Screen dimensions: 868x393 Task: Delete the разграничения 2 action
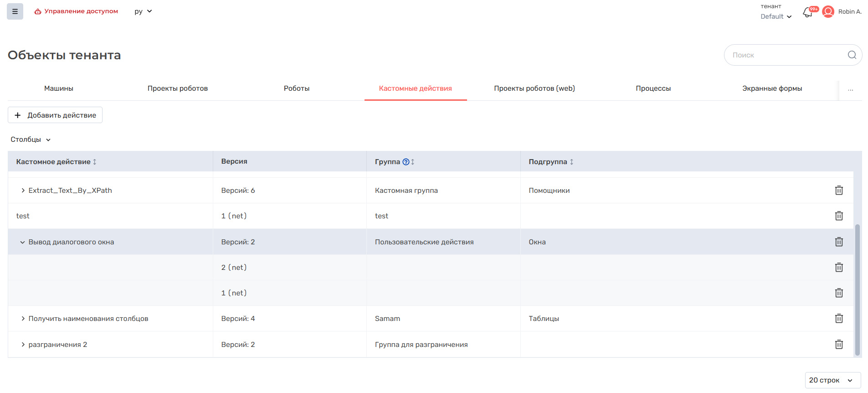838,345
